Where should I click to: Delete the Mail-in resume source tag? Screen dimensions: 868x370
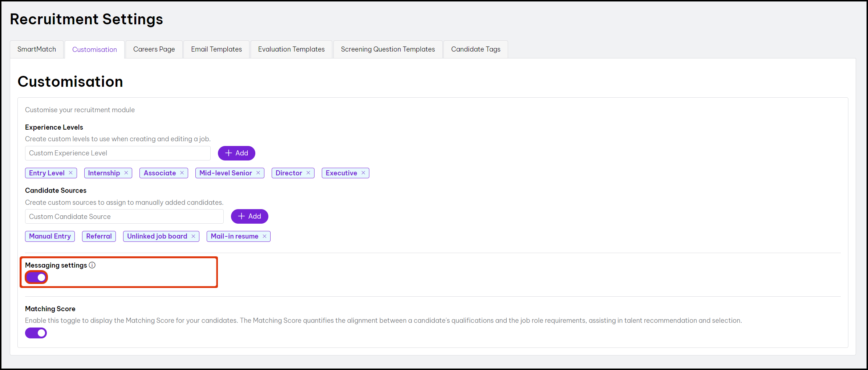point(264,236)
